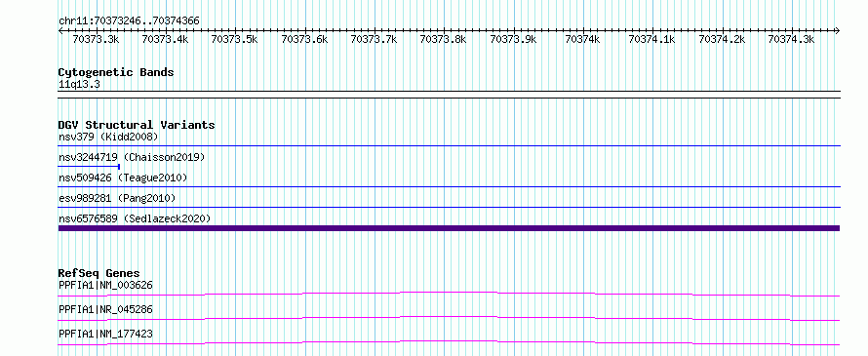Select the Cytogenetic Bands track title

click(116, 72)
